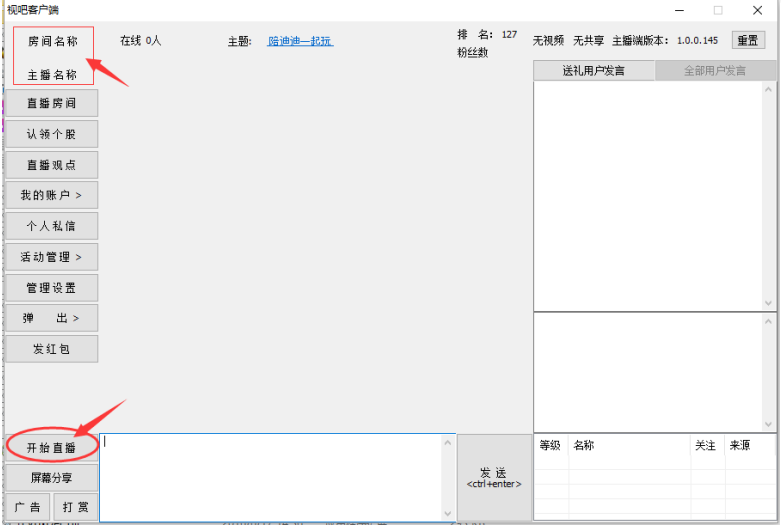Open 个人私信 messages
Screen dimensions: 781x527
click(x=51, y=226)
